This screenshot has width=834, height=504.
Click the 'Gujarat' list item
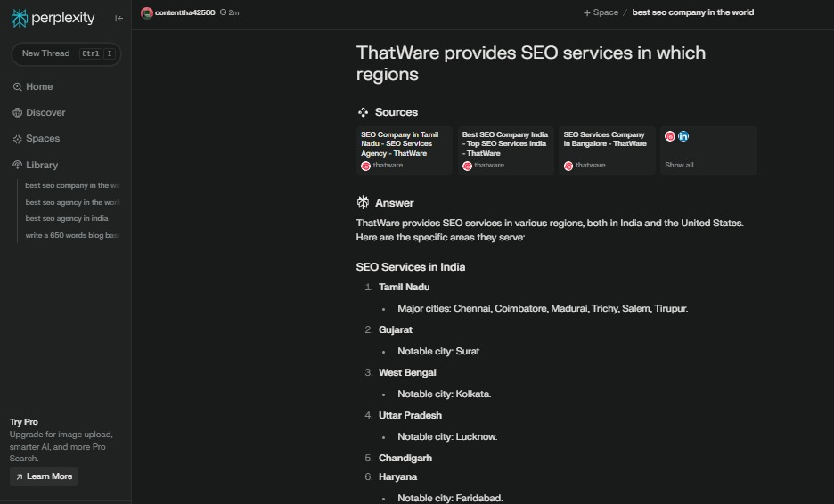coord(396,330)
